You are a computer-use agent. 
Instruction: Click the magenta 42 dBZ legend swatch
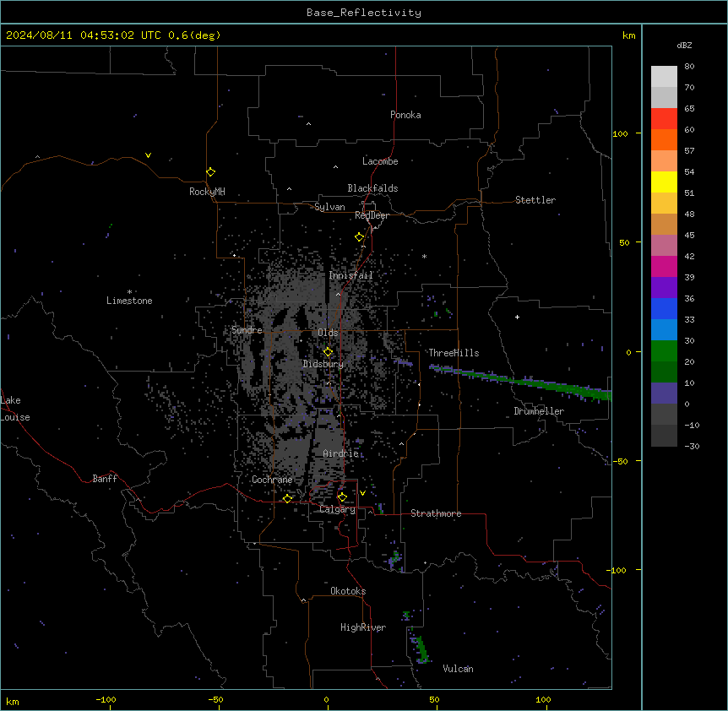click(664, 266)
